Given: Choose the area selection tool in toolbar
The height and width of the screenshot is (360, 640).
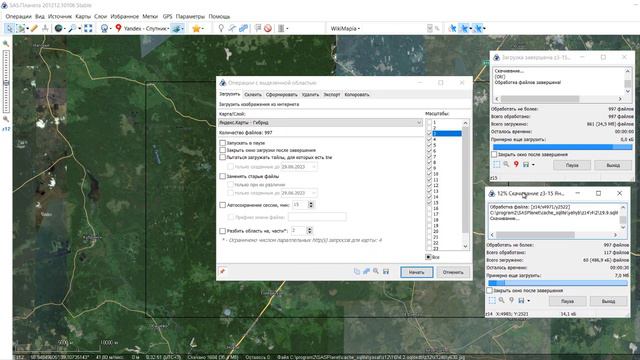Looking at the screenshot, I should pyautogui.click(x=20, y=28).
